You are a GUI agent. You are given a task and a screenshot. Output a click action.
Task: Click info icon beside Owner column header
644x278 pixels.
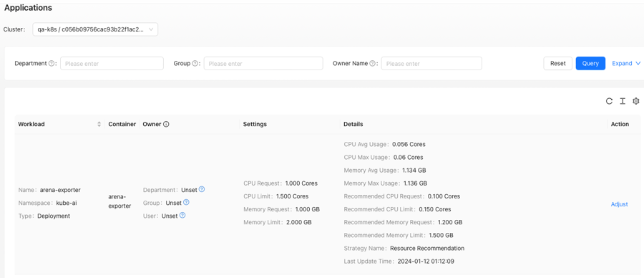tap(166, 124)
